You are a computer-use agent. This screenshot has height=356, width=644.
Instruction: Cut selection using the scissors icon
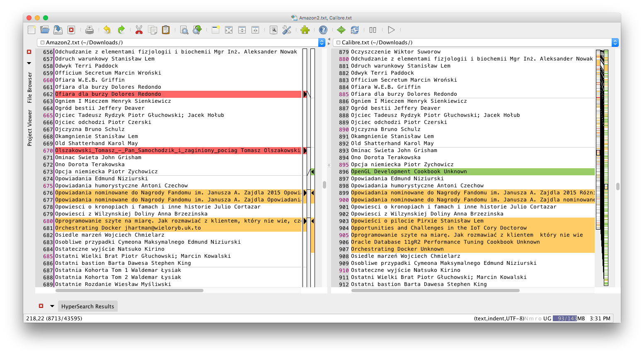pos(139,30)
